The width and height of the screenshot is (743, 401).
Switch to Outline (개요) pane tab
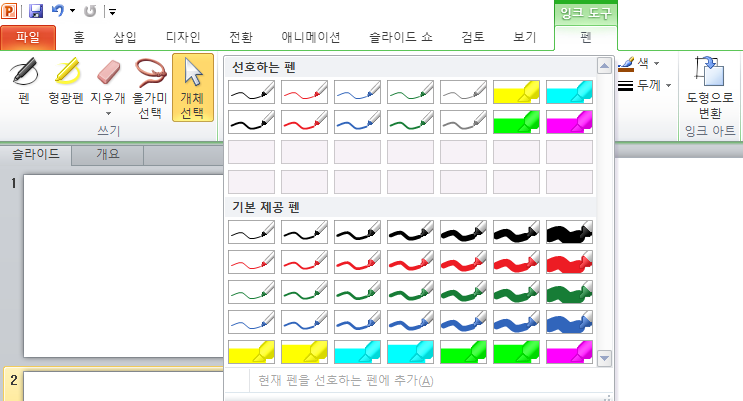[x=108, y=154]
